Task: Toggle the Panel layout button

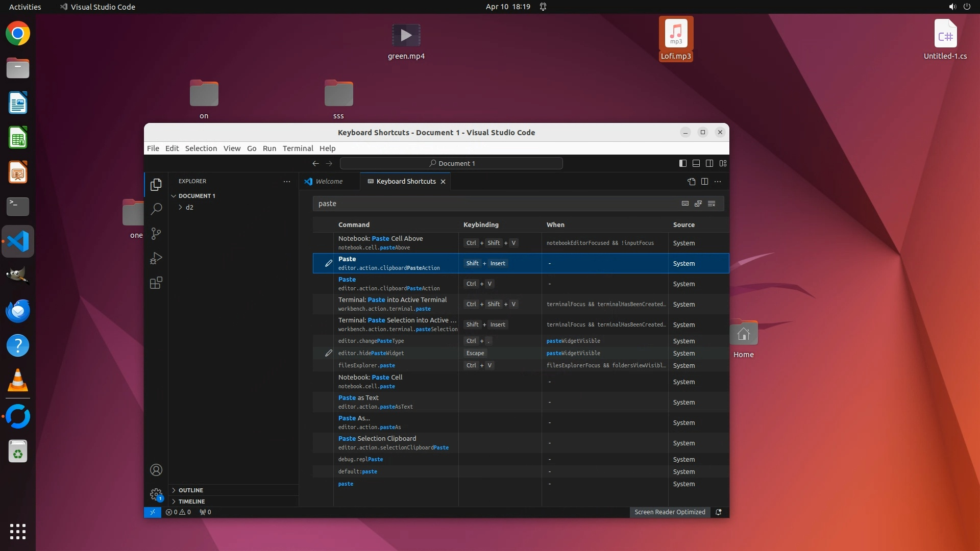Action: click(x=696, y=163)
